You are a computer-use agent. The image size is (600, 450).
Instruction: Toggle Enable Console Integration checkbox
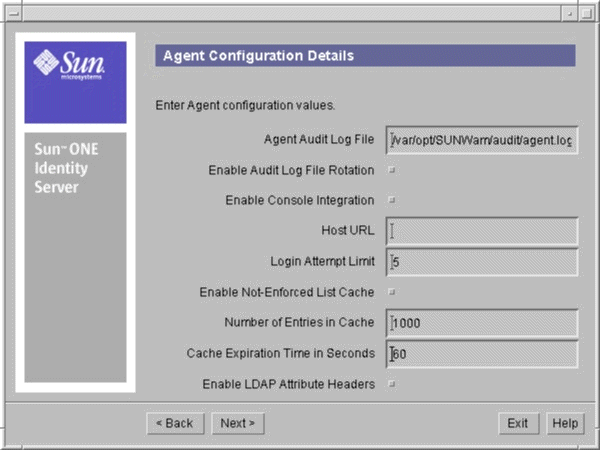391,200
